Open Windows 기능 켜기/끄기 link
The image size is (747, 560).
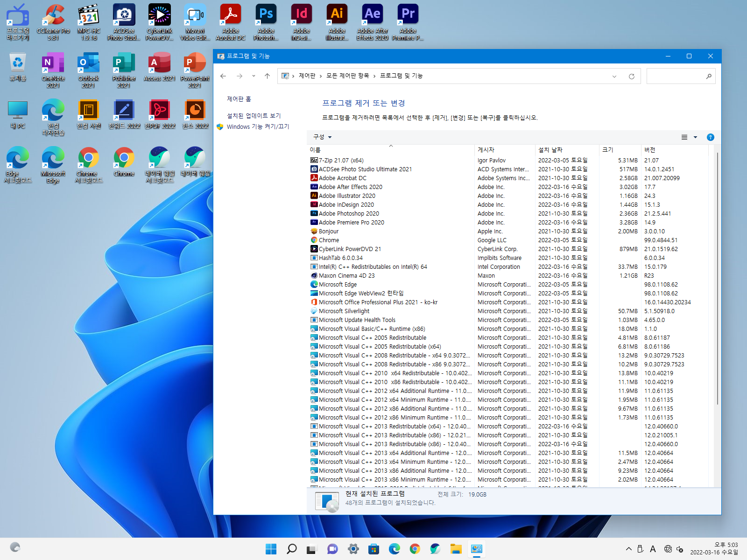click(x=258, y=126)
